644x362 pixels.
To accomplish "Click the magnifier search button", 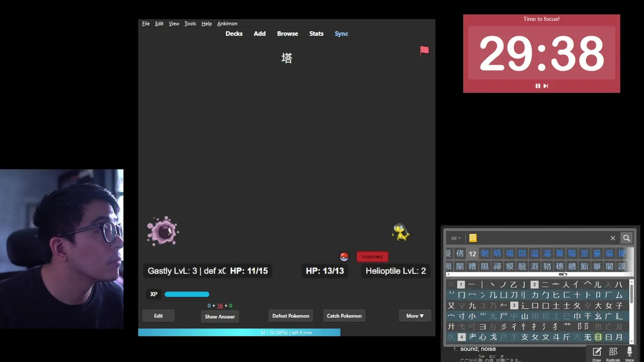I will click(626, 238).
